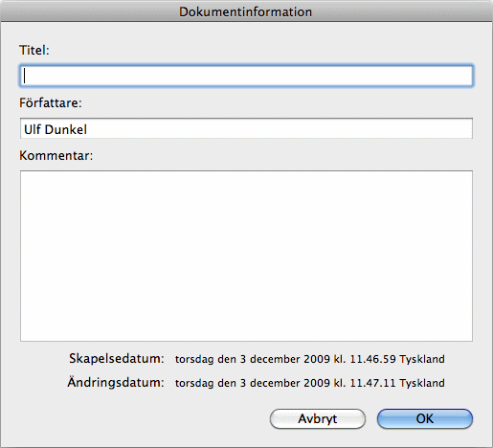This screenshot has height=448, width=493.
Task: Click the Kommentar: label
Action: pyautogui.click(x=56, y=156)
